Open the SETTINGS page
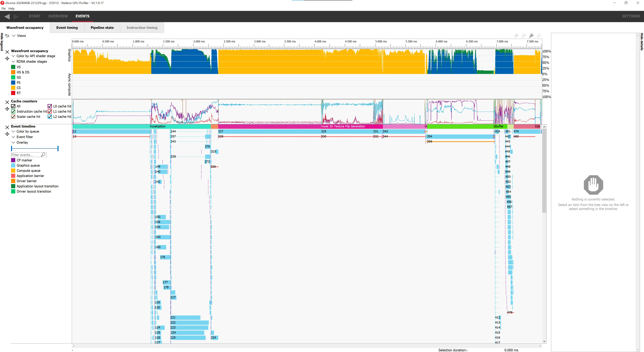Image resolution: width=644 pixels, height=352 pixels. tap(631, 16)
